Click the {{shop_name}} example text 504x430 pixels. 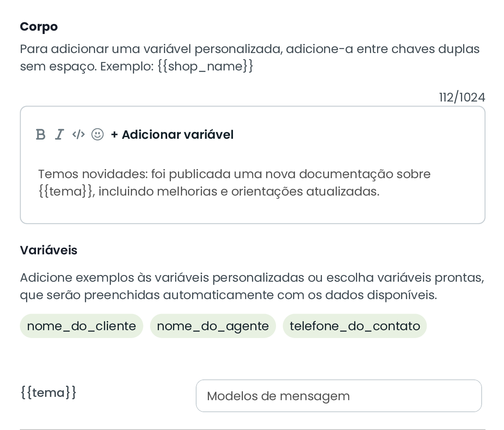click(205, 66)
